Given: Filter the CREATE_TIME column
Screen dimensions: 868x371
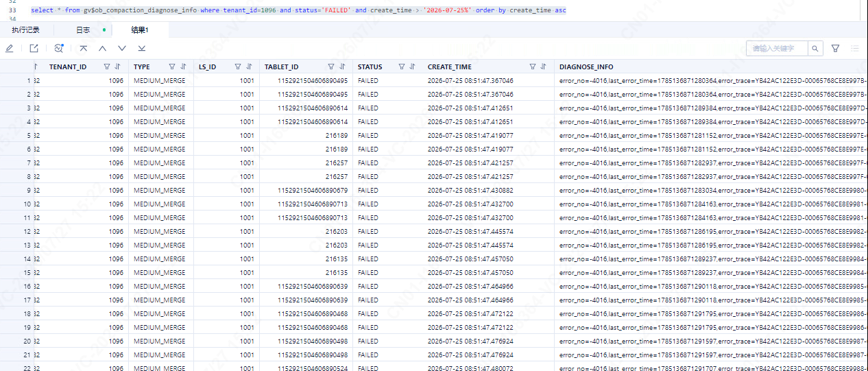Looking at the screenshot, I should pos(533,67).
